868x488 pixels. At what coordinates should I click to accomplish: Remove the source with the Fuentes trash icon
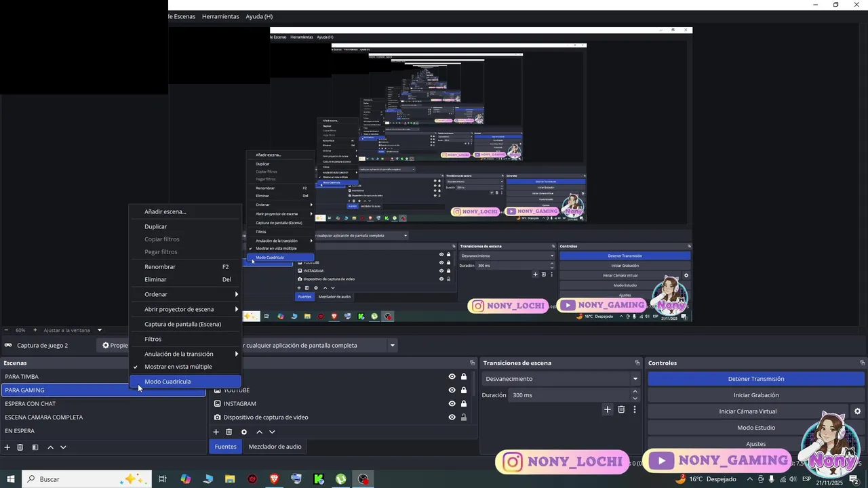point(229,432)
